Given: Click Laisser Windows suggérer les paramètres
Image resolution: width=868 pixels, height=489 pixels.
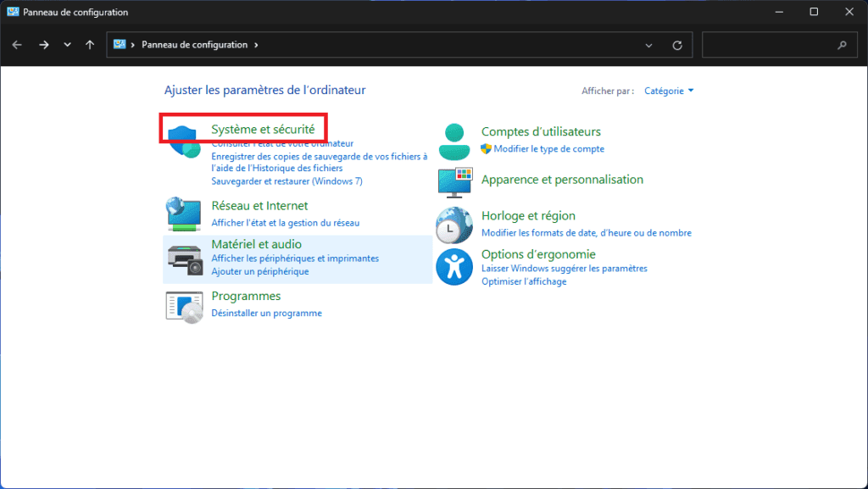Looking at the screenshot, I should click(x=564, y=269).
